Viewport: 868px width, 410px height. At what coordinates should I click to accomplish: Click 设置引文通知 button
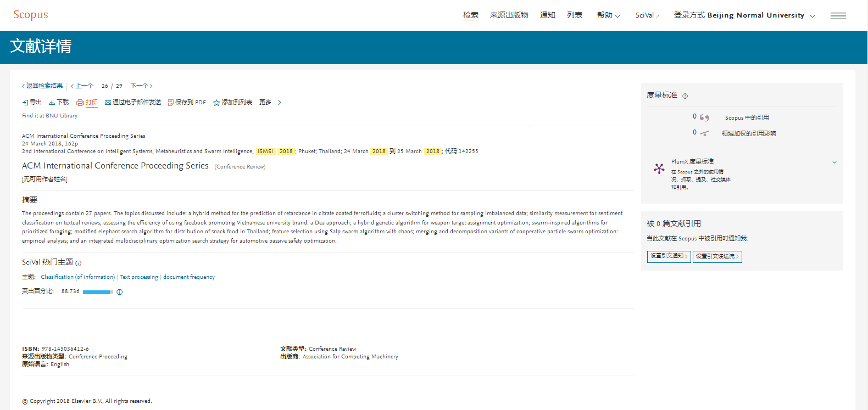pos(669,256)
